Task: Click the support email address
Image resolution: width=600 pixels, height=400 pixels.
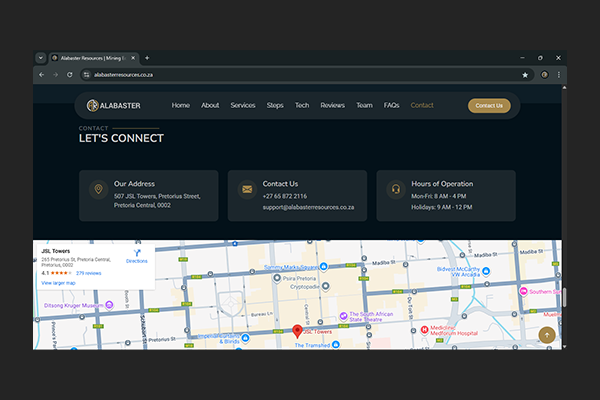Action: pyautogui.click(x=308, y=207)
